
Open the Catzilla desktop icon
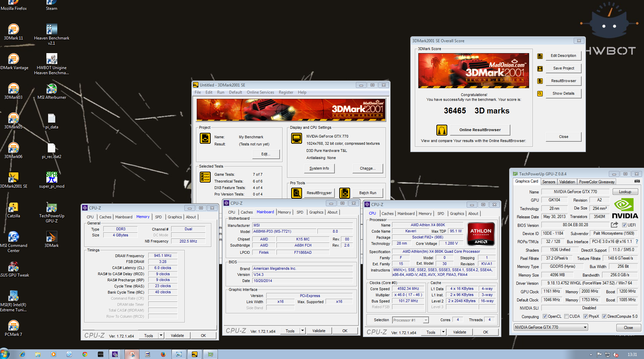pyautogui.click(x=13, y=209)
